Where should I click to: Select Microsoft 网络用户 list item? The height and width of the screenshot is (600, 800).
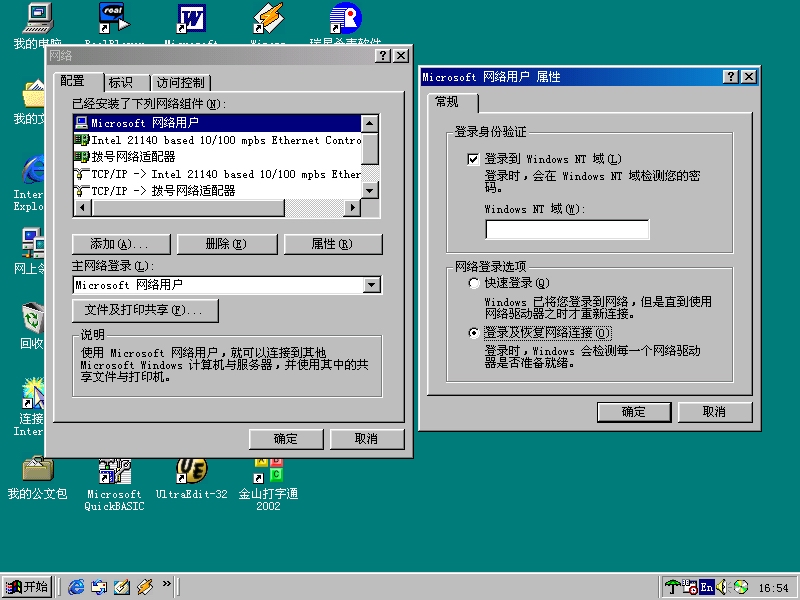point(217,123)
